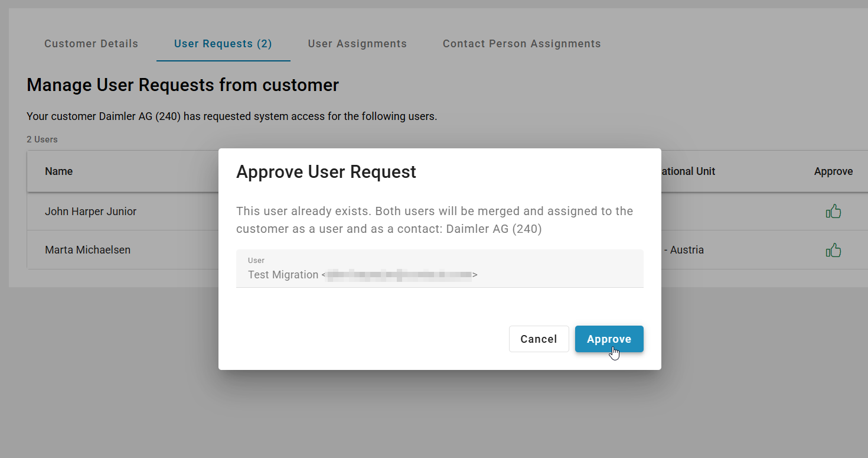This screenshot has width=868, height=458.
Task: Click the Name column header
Action: pyautogui.click(x=59, y=171)
